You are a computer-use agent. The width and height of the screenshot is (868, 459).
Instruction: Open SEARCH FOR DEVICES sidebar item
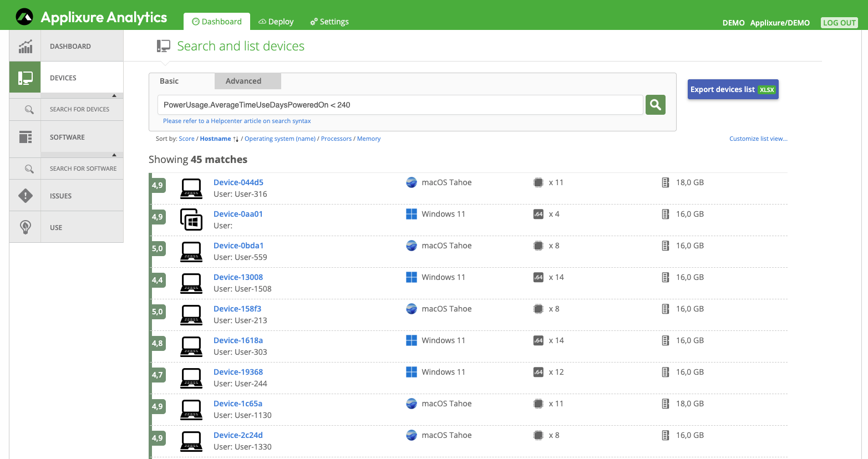(x=80, y=109)
